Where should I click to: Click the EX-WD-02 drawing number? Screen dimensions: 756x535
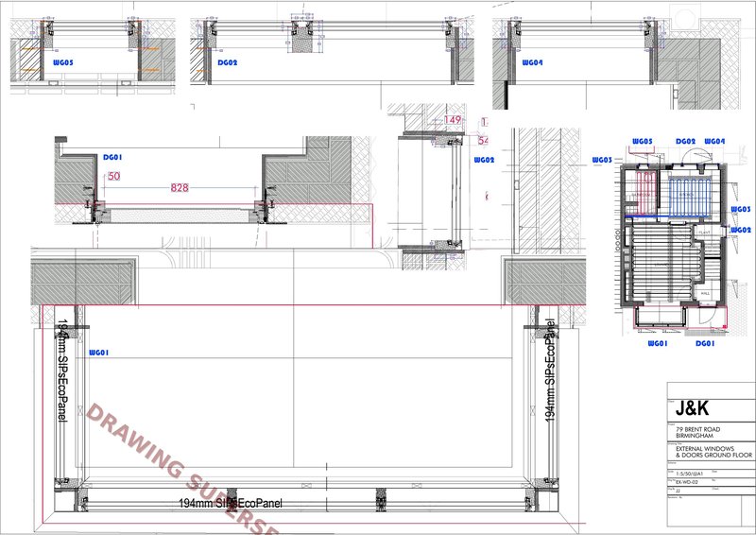(685, 482)
